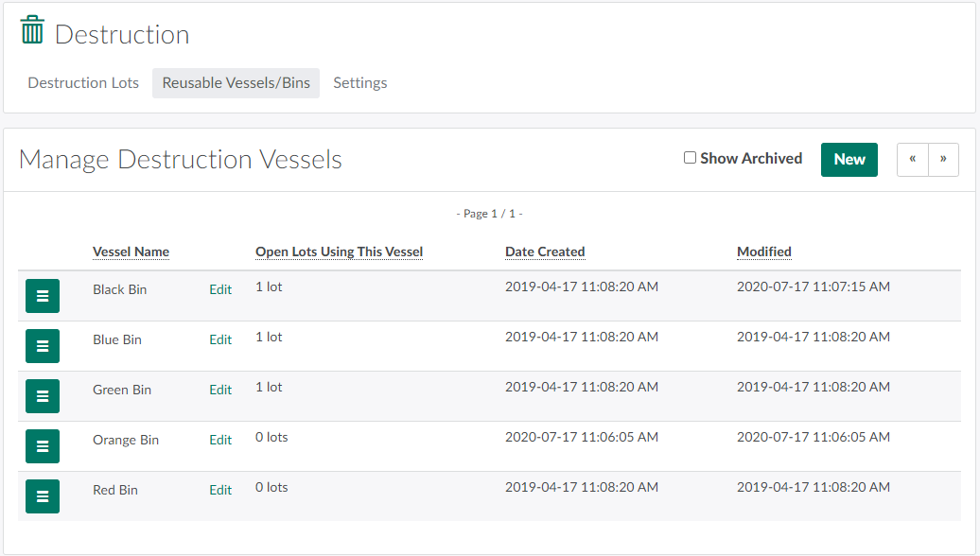The width and height of the screenshot is (980, 556).
Task: Open the Settings tab
Action: click(359, 83)
